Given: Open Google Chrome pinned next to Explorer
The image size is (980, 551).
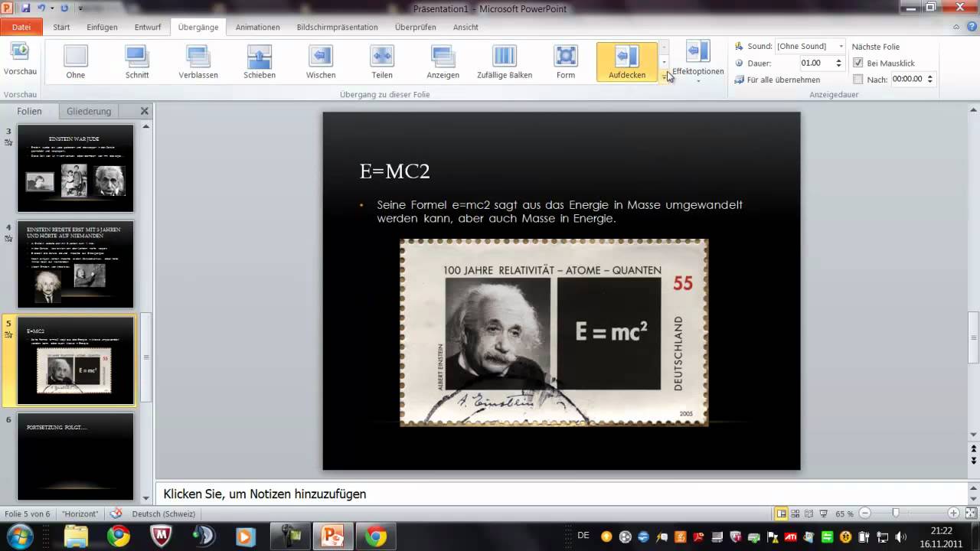Looking at the screenshot, I should point(119,536).
